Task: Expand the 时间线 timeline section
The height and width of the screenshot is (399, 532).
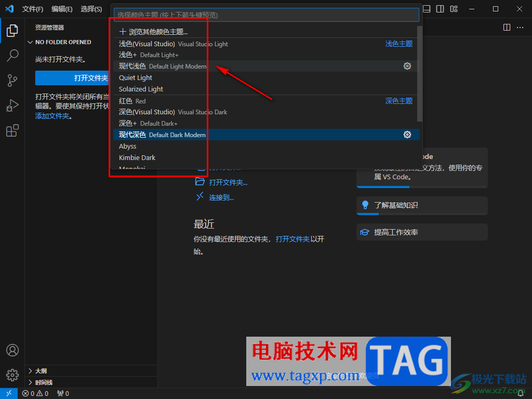Action: (91, 382)
